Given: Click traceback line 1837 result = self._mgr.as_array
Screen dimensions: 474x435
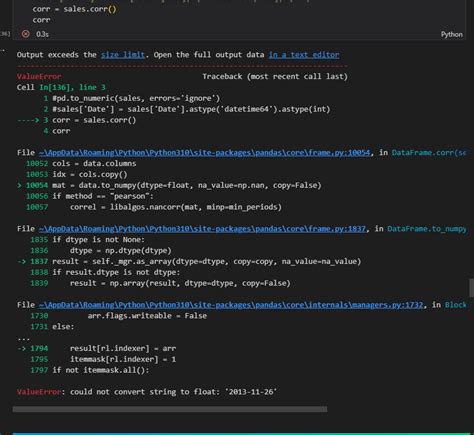Looking at the screenshot, I should click(x=189, y=261).
